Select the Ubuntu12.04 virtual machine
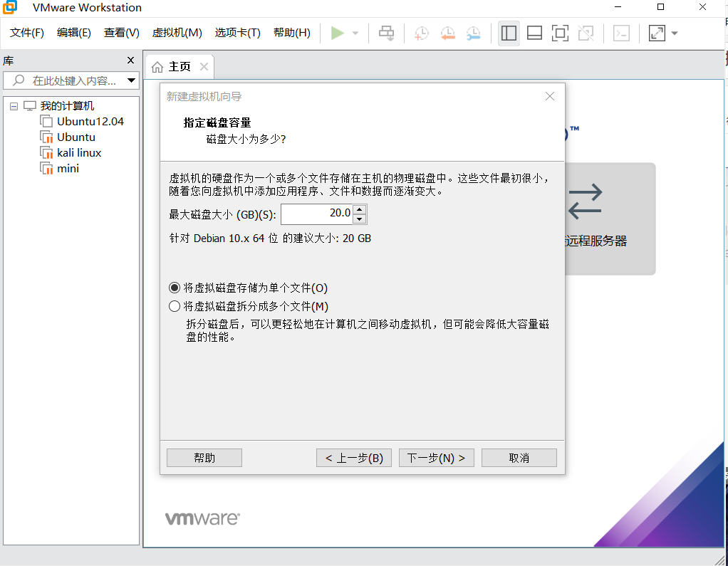This screenshot has height=566, width=728. point(90,122)
